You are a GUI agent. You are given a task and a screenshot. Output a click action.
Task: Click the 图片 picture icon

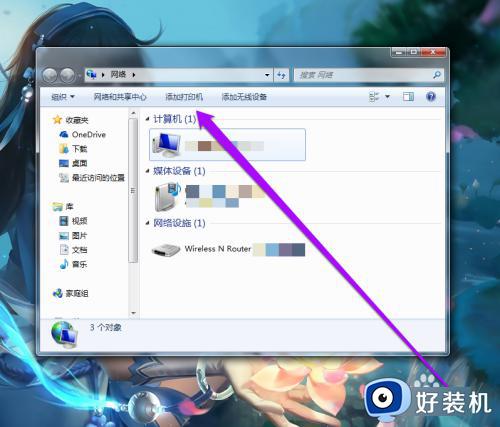click(x=64, y=236)
